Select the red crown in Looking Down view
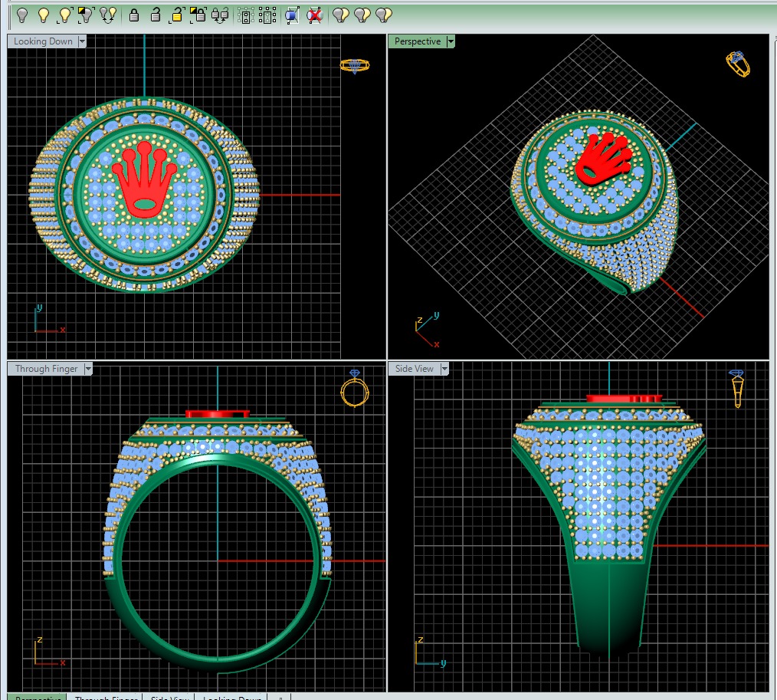The height and width of the screenshot is (700, 777). click(144, 179)
